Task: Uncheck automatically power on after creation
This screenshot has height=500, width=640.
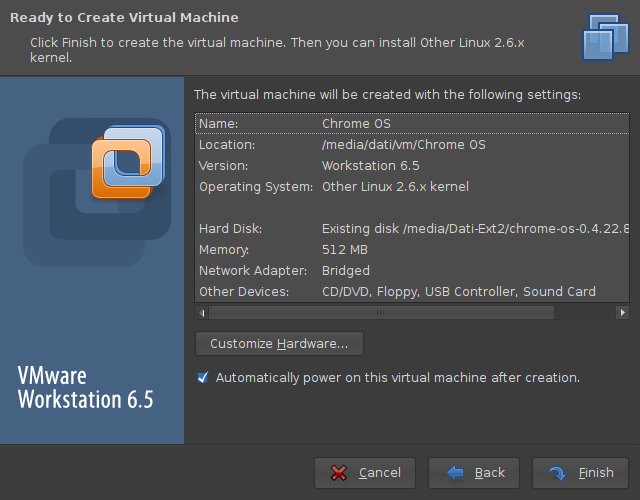Action: [203, 378]
